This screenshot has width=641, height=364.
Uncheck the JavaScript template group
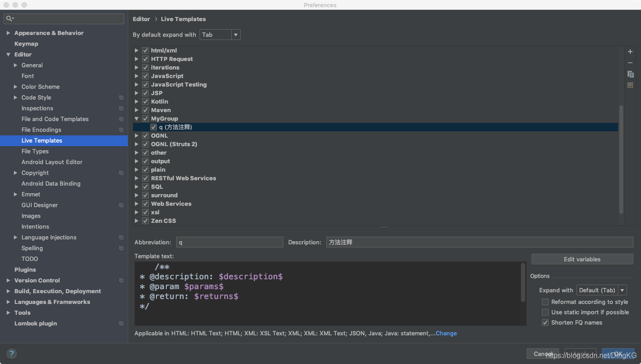pos(145,76)
